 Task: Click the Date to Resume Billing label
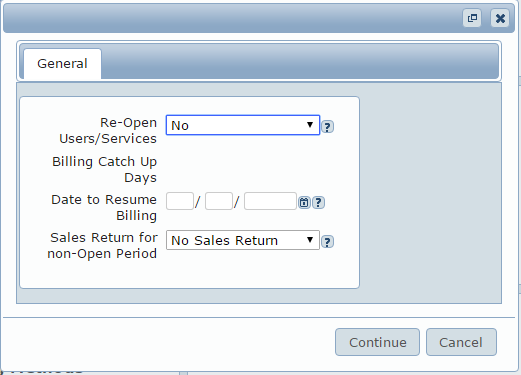pyautogui.click(x=104, y=207)
